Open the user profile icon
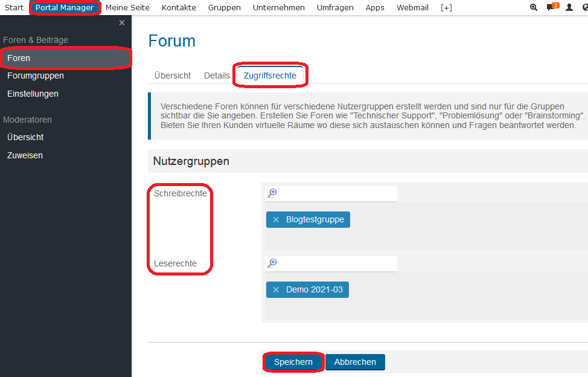 click(x=569, y=8)
